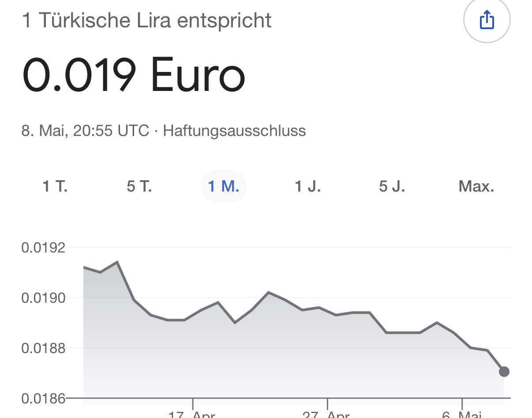The image size is (532, 418).
Task: Tap the share icon button
Action: (x=487, y=20)
